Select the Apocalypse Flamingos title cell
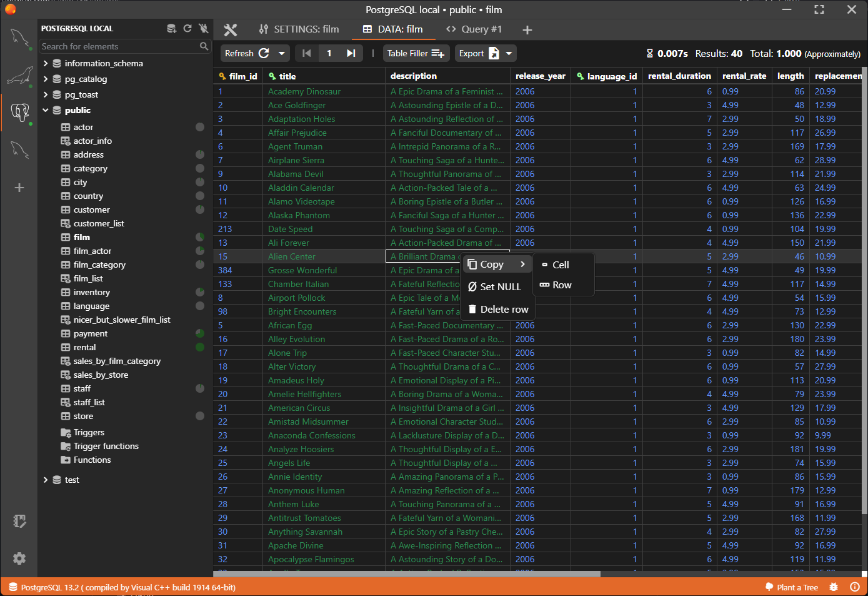The image size is (868, 596). pyautogui.click(x=324, y=559)
